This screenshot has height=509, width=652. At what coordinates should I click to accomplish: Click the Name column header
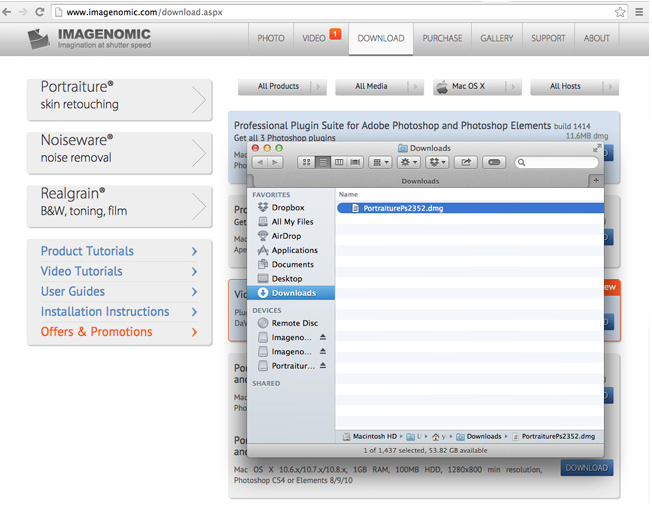[348, 194]
